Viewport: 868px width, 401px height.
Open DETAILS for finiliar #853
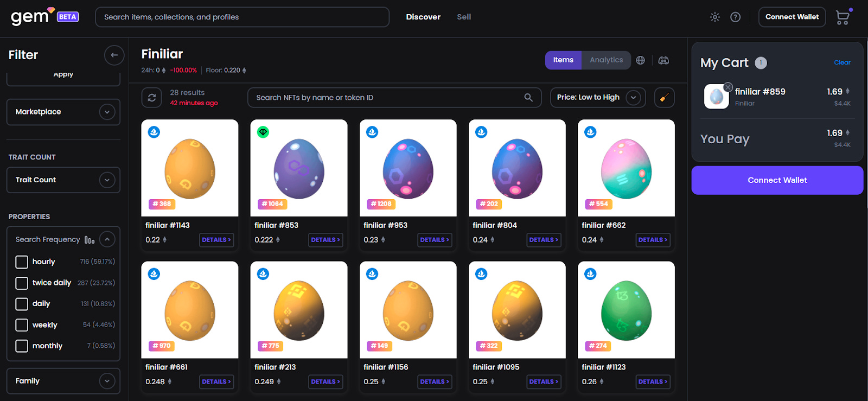325,240
